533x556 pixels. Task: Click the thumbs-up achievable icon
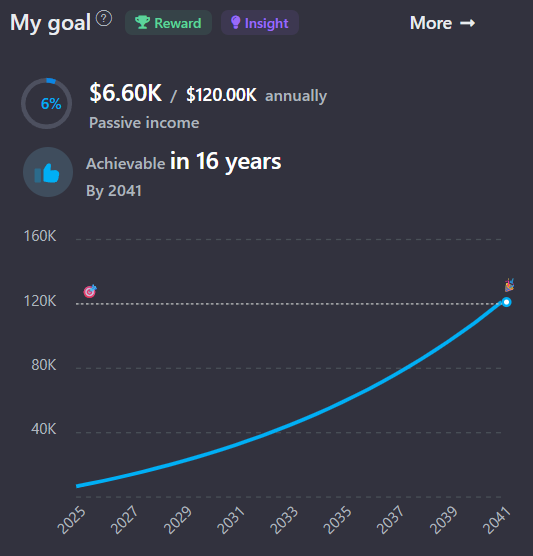[48, 172]
